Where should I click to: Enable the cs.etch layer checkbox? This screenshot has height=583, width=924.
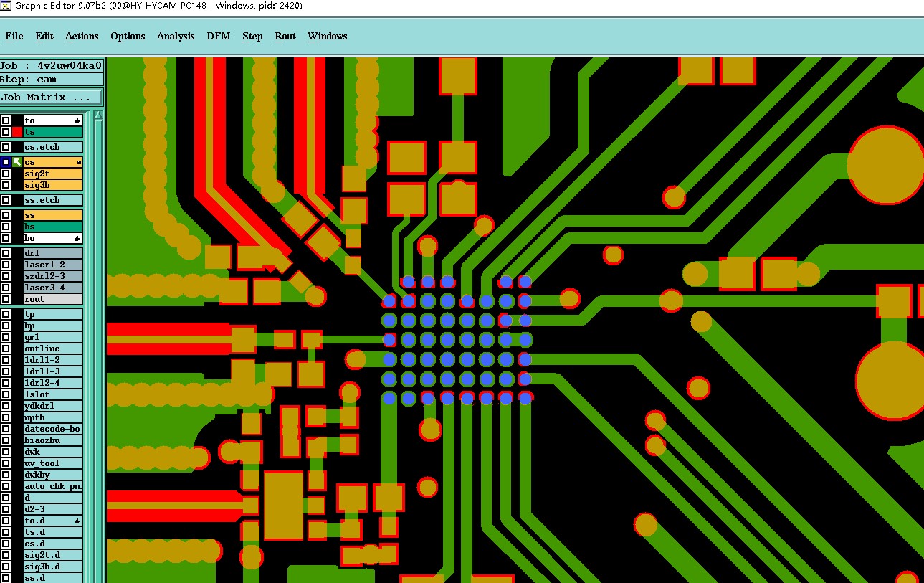pyautogui.click(x=6, y=147)
